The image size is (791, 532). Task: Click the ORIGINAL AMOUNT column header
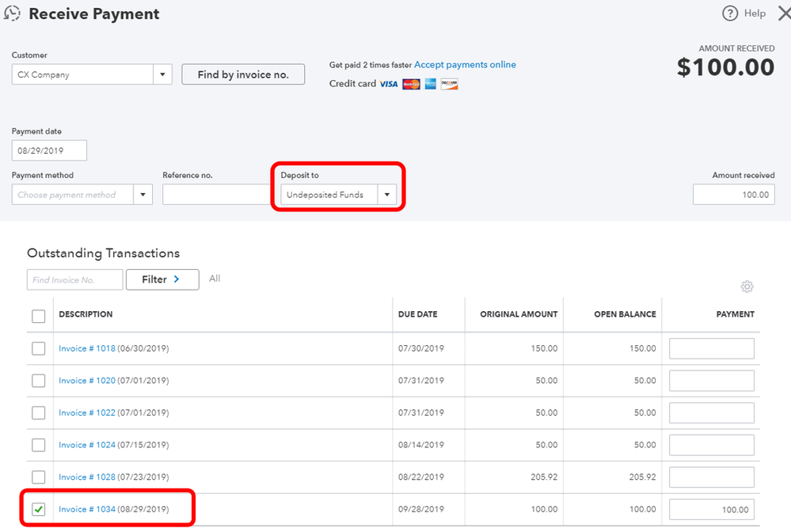(x=519, y=314)
